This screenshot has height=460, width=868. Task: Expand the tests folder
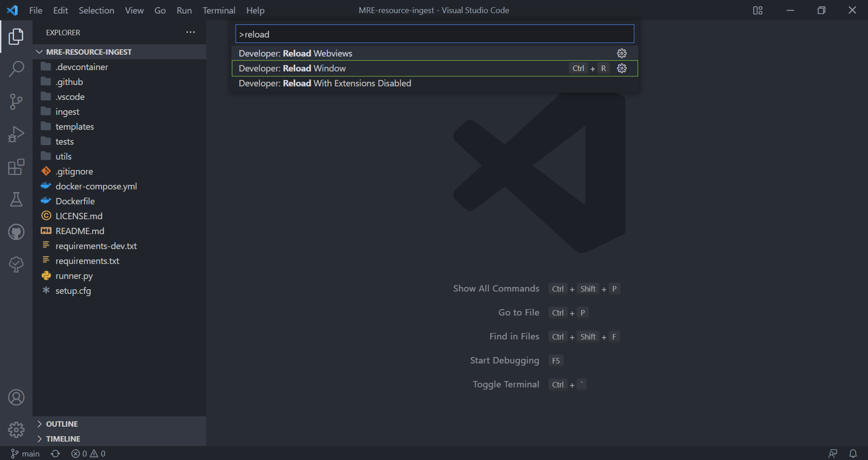(120, 142)
